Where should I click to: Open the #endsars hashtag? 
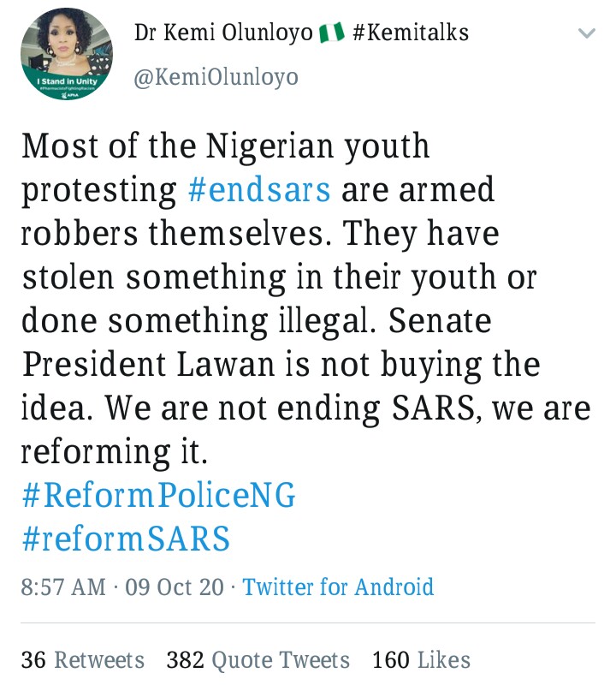coord(258,188)
